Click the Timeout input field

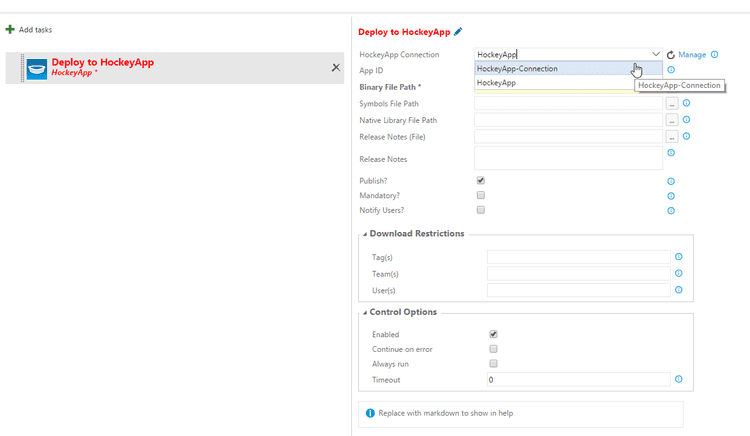click(x=579, y=380)
